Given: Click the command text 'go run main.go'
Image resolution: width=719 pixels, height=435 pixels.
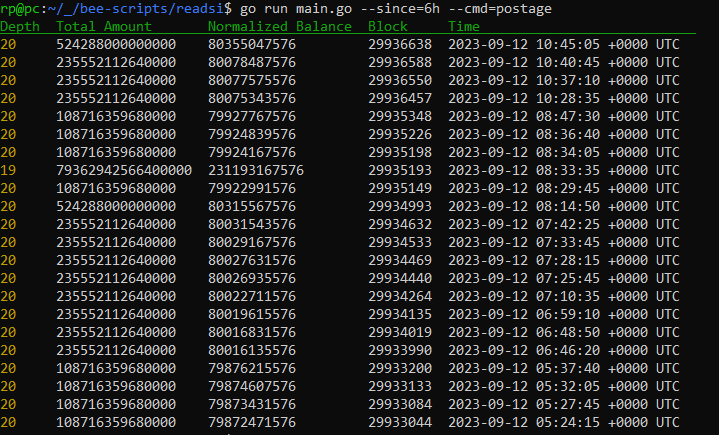Looking at the screenshot, I should coord(295,9).
